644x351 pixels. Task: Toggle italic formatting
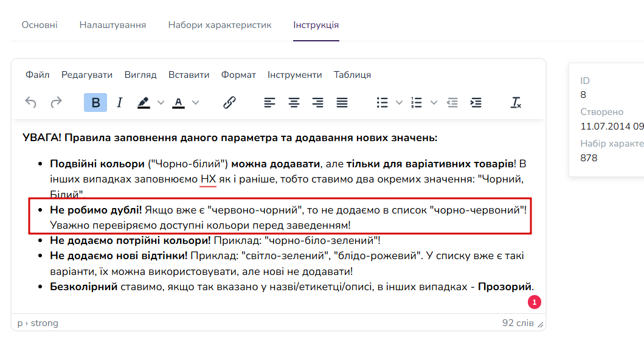click(120, 102)
